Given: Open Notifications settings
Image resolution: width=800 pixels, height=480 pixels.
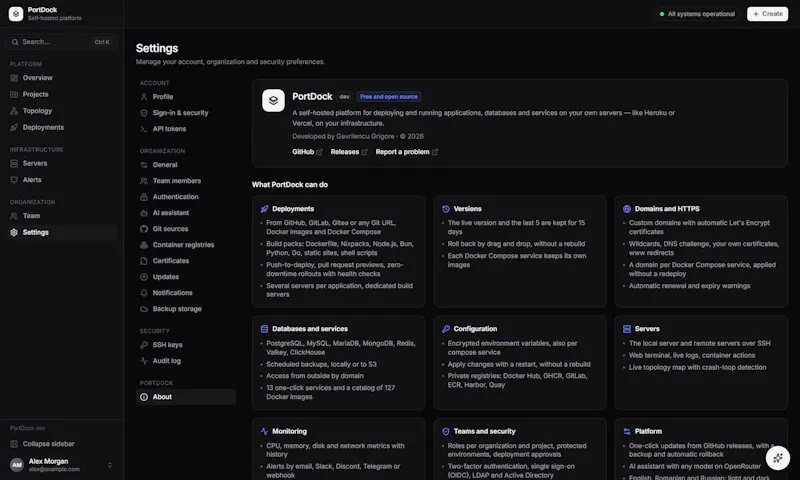Looking at the screenshot, I should click(x=186, y=293).
